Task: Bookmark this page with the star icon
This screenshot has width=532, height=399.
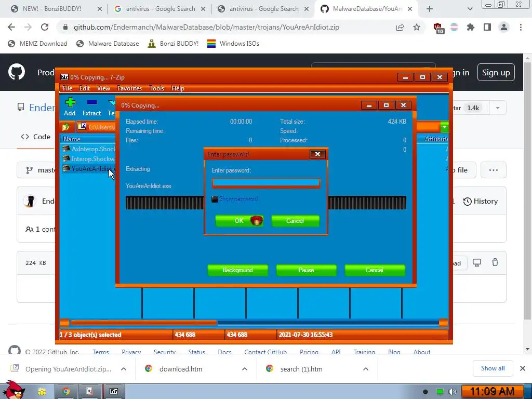Action: coord(417,27)
